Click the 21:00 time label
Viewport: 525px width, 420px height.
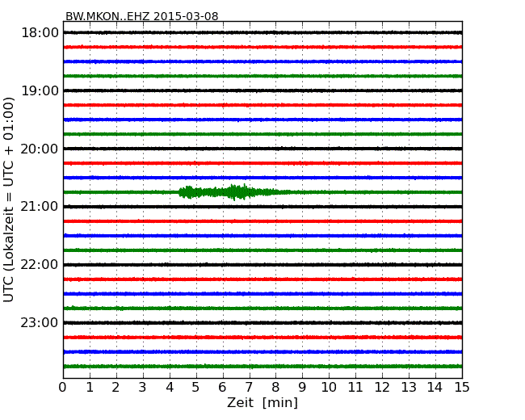click(x=40, y=207)
